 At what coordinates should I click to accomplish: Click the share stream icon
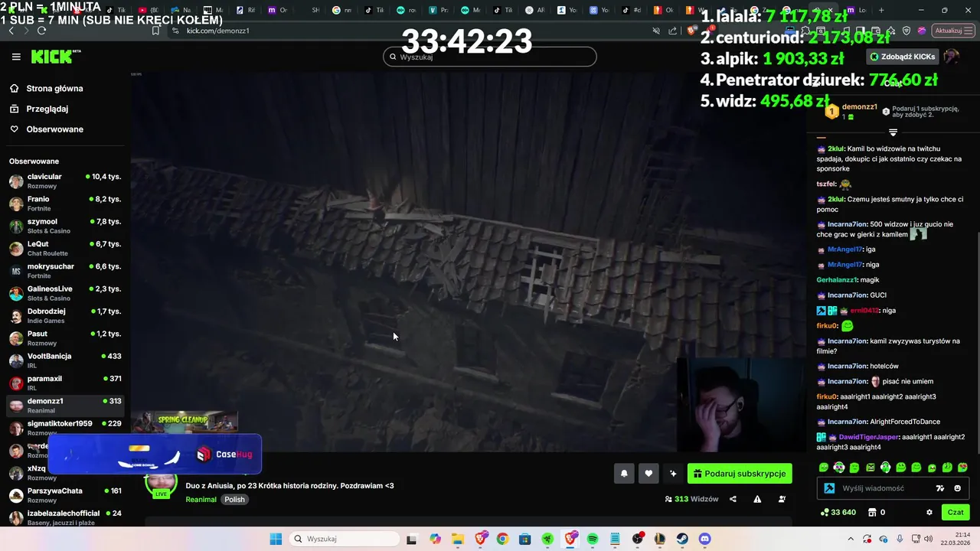pos(733,499)
